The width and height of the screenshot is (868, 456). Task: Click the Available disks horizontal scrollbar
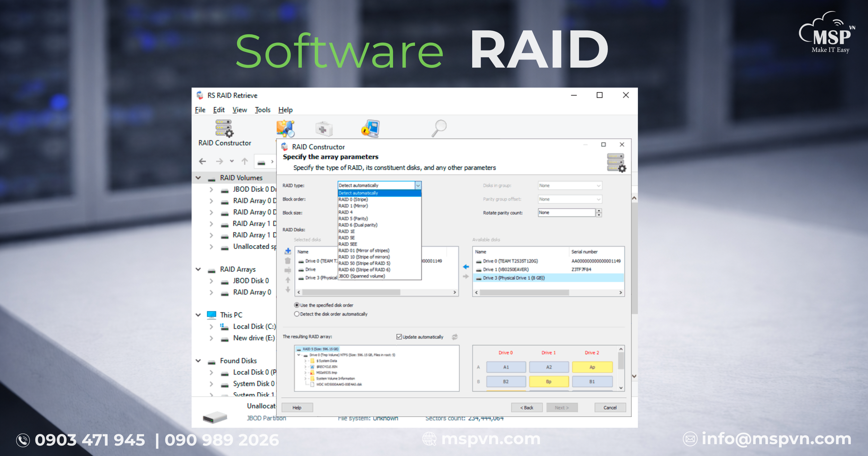tap(524, 292)
